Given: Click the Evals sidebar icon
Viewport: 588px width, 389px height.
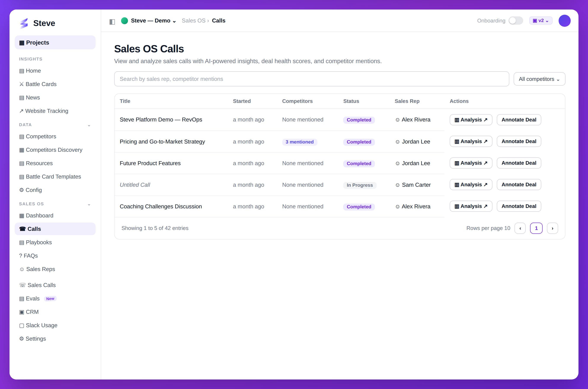Looking at the screenshot, I should point(22,299).
